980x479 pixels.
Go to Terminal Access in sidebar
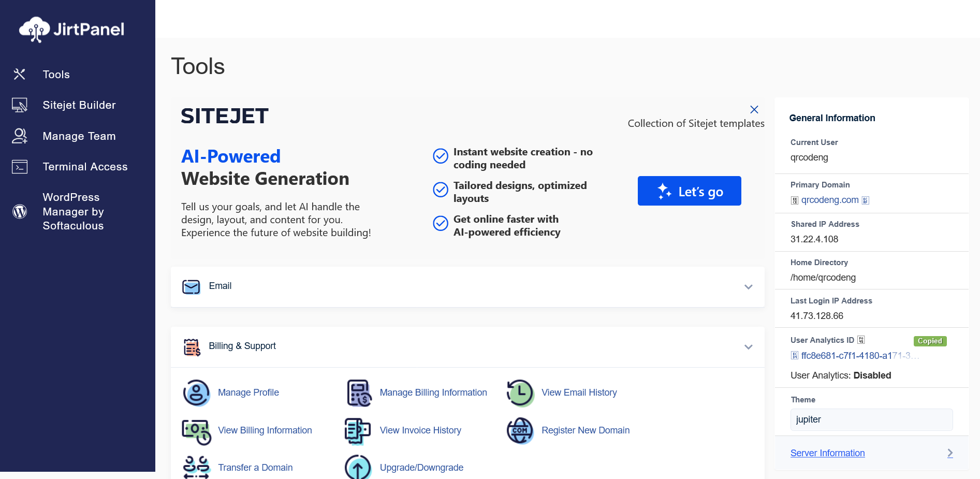click(85, 167)
